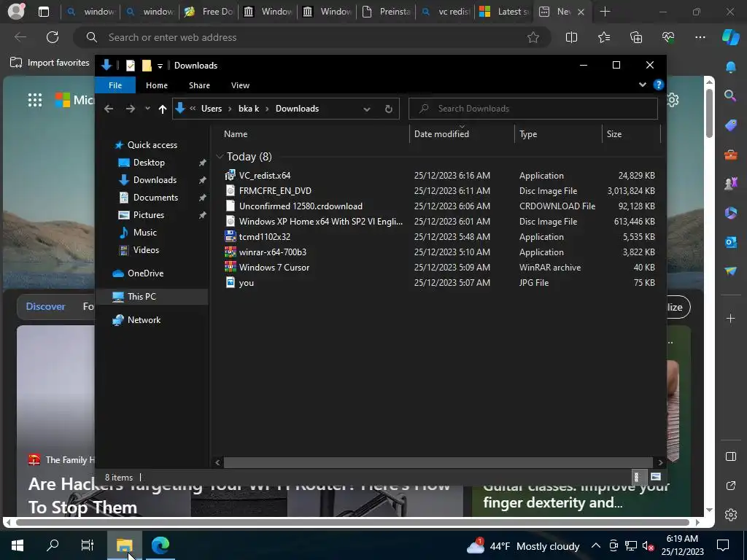Screen dimensions: 747x560
Task: Open Outlook icon in Edge sidebar
Action: click(730, 242)
